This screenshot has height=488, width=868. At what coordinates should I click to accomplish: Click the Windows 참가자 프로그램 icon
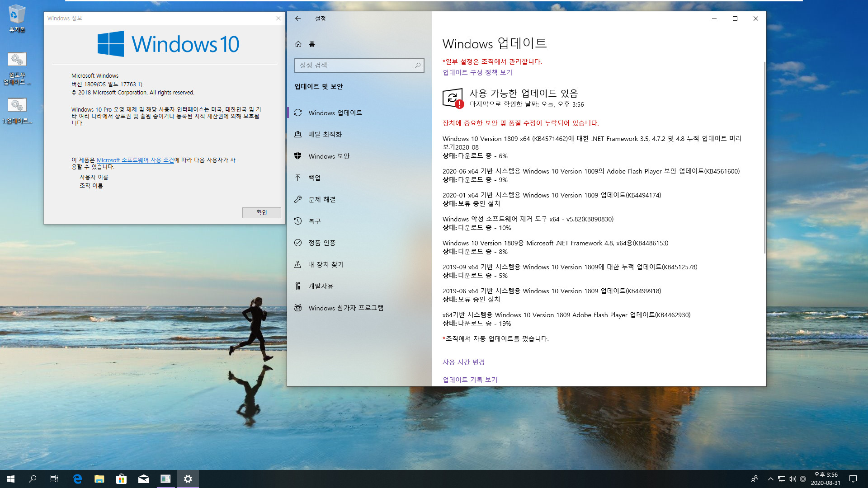point(297,307)
